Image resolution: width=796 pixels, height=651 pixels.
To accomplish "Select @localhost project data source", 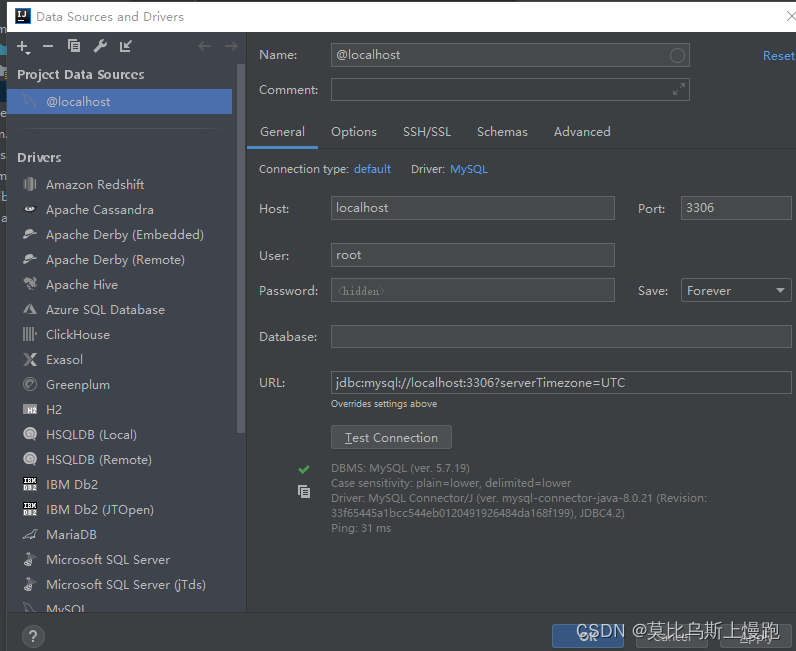I will 120,102.
